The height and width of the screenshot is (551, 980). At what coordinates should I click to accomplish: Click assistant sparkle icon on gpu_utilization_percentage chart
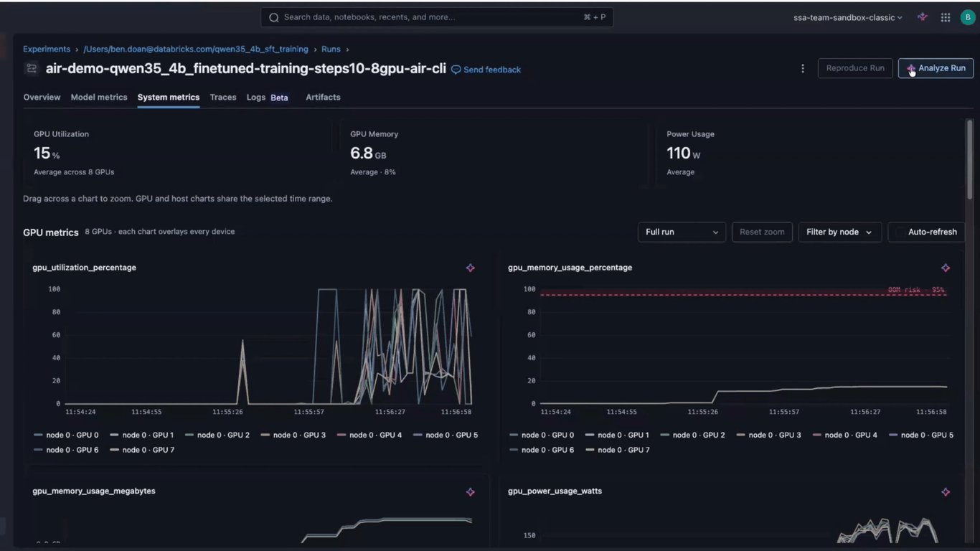click(471, 268)
